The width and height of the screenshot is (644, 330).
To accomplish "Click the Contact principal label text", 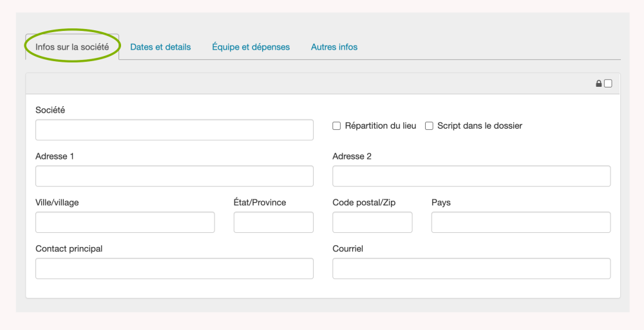I will tap(69, 249).
